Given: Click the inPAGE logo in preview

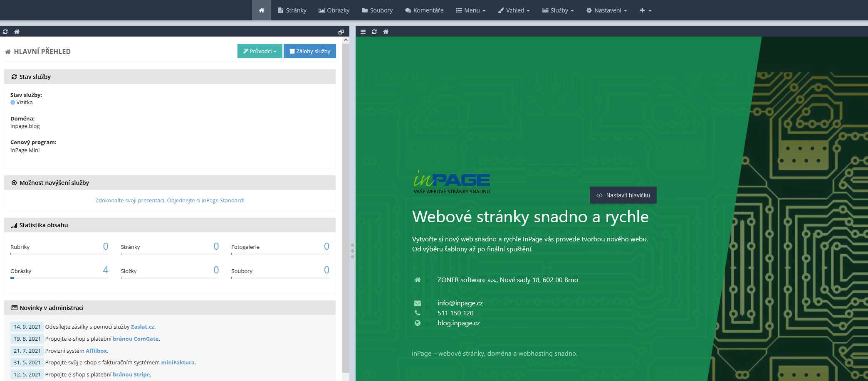Looking at the screenshot, I should [452, 182].
